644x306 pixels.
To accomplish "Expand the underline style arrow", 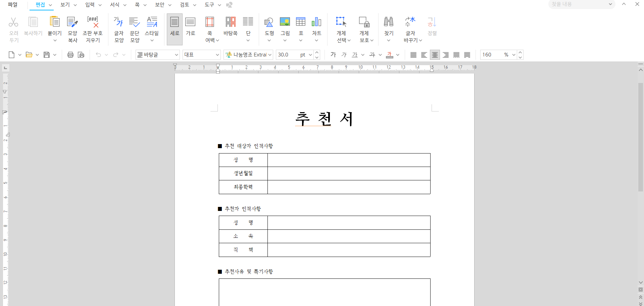I will coord(363,55).
